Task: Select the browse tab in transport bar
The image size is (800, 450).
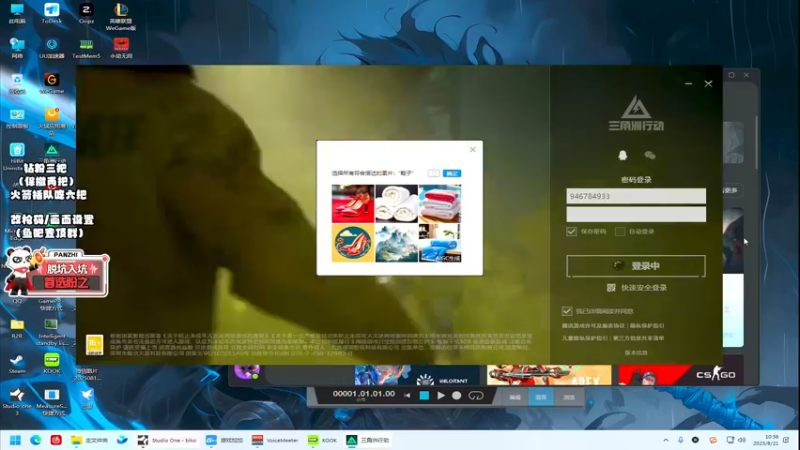Action: [x=568, y=397]
